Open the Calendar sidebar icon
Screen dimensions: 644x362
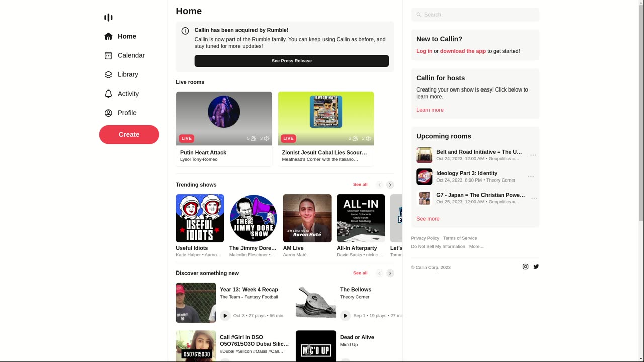(108, 55)
